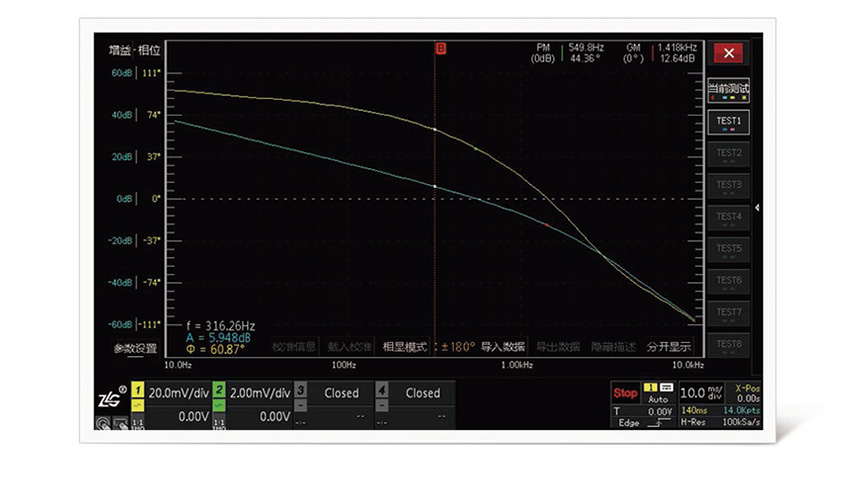Click the ZLG logo icon
The width and height of the screenshot is (850, 480).
click(x=112, y=398)
